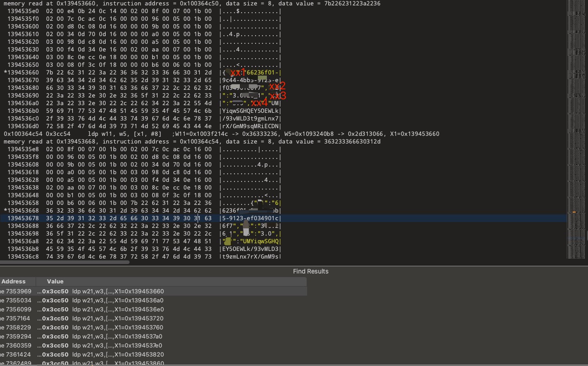Screen dimensions: 588x366
Task: Click the highlighted line at address 139453678
Action: click(x=284, y=218)
